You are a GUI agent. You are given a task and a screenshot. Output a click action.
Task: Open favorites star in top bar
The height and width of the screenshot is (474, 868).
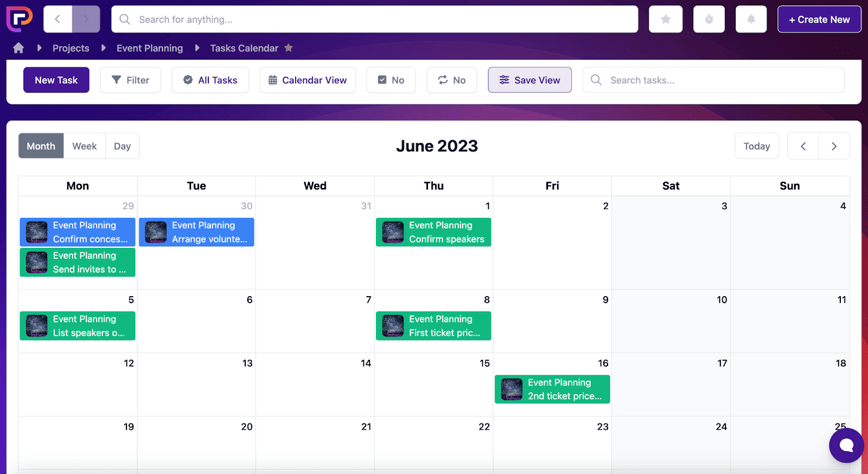666,20
